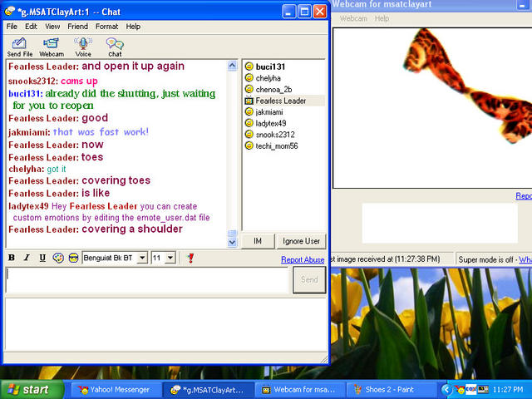Click the smiley icon beside buci131
This screenshot has height=399, width=532.
(x=249, y=66)
